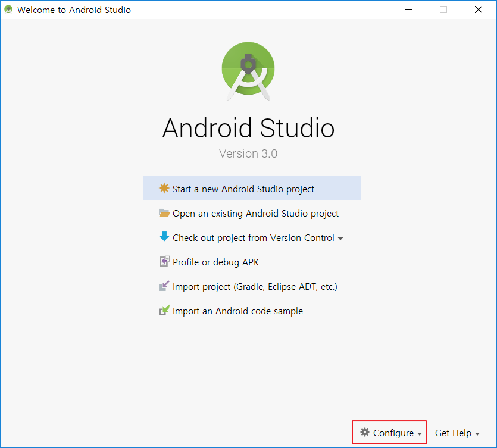The image size is (497, 448).
Task: Click the Import Android code sample icon
Action: [164, 310]
